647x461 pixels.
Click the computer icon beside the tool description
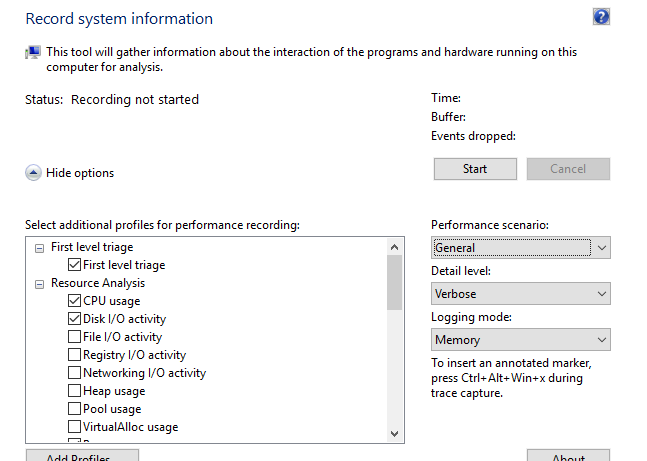[x=33, y=53]
